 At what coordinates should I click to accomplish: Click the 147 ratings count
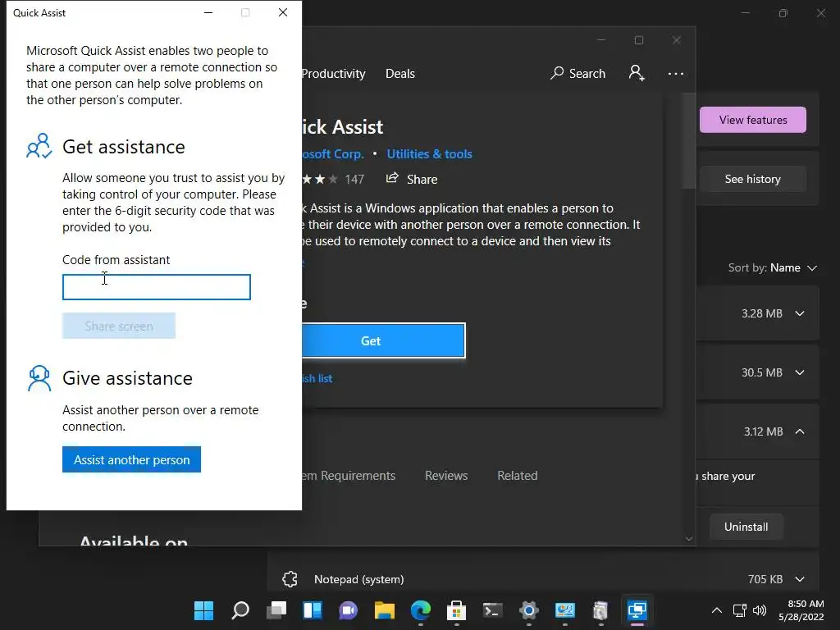pos(354,180)
